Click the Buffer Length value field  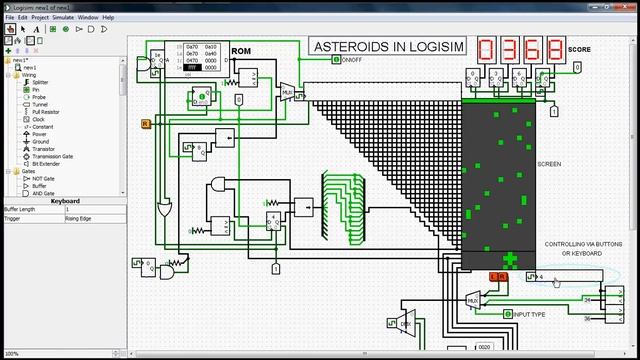click(x=95, y=209)
